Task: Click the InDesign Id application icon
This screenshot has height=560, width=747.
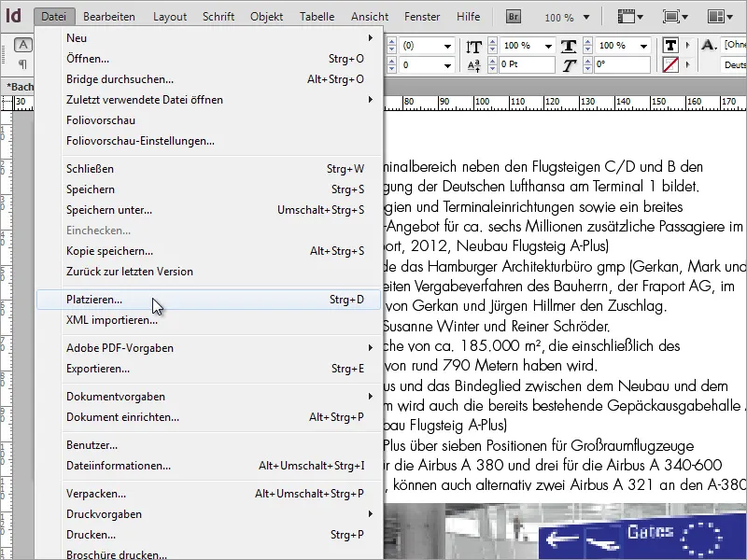Action: [14, 16]
